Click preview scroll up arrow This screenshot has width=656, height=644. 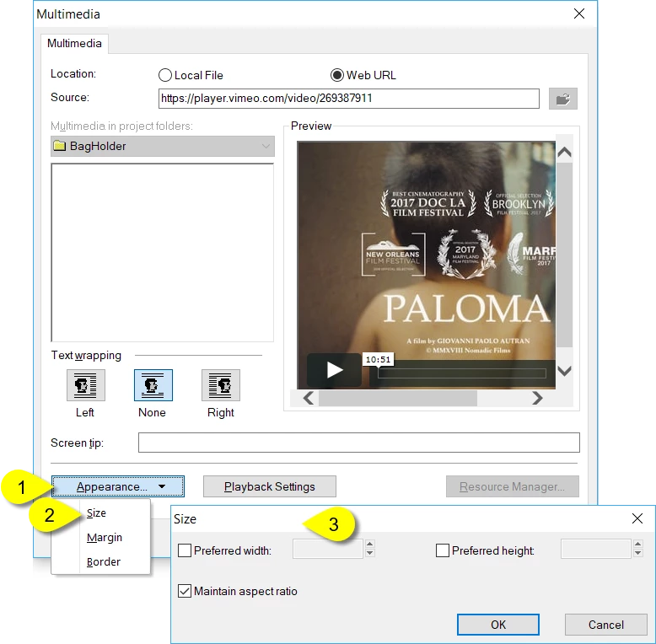(x=564, y=152)
